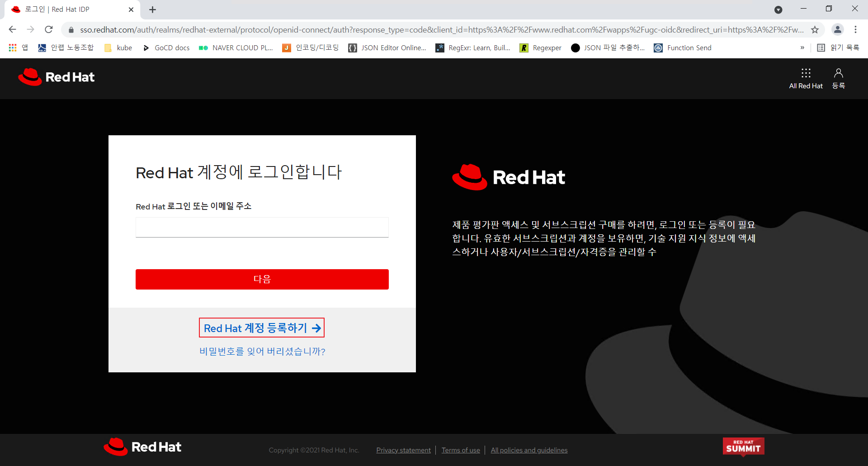
Task: Open the JSON Editor Online bookmark
Action: point(387,48)
